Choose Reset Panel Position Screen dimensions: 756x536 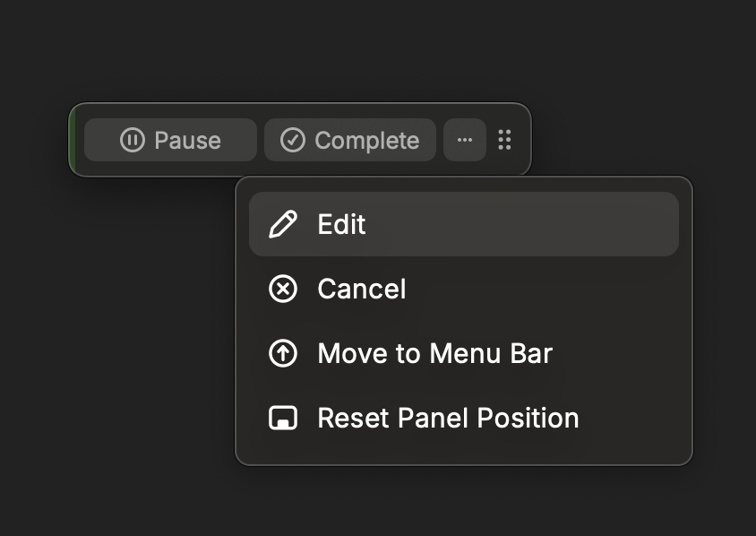tap(463, 418)
